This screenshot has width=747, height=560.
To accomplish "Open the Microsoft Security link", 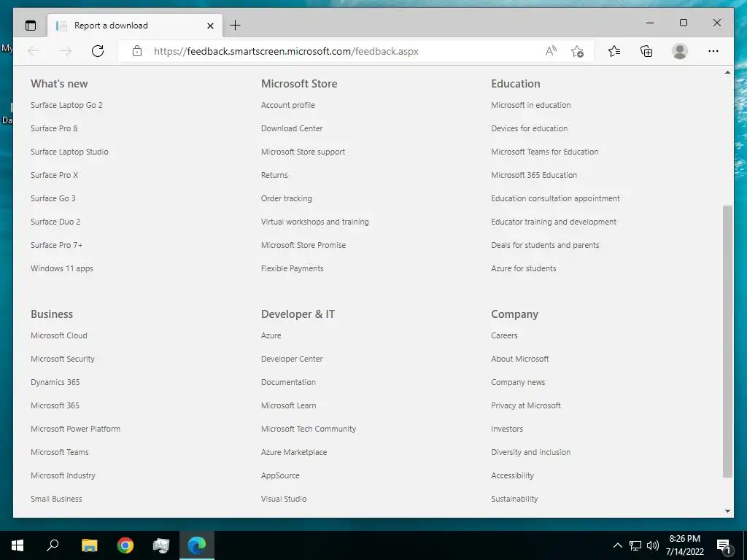I will pos(63,359).
